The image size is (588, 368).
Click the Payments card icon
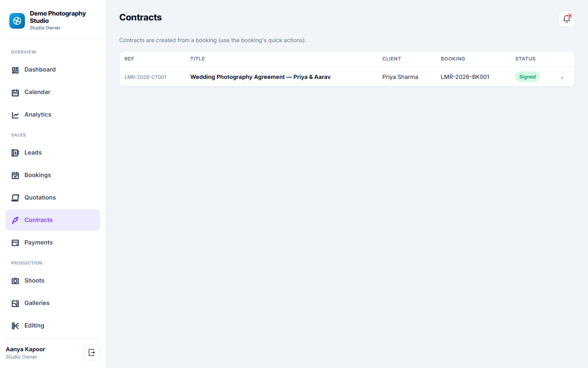(15, 243)
